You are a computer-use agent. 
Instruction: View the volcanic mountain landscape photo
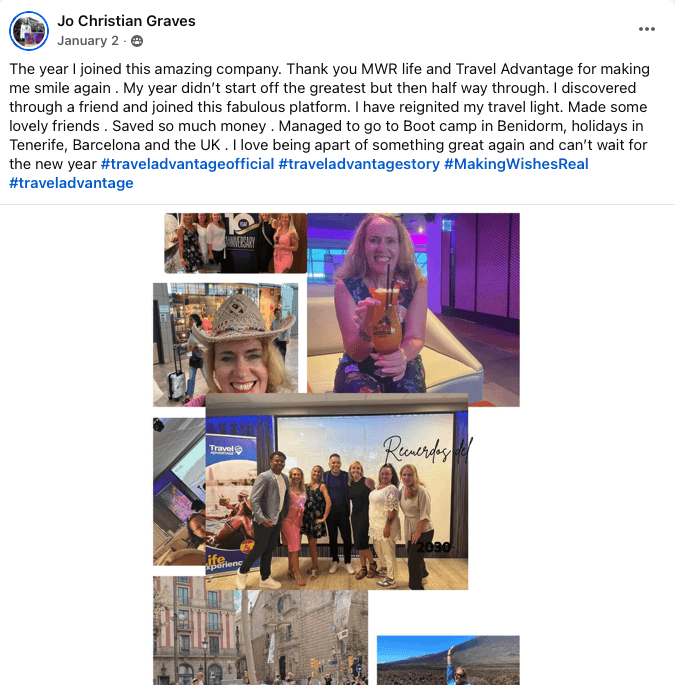pyautogui.click(x=448, y=660)
